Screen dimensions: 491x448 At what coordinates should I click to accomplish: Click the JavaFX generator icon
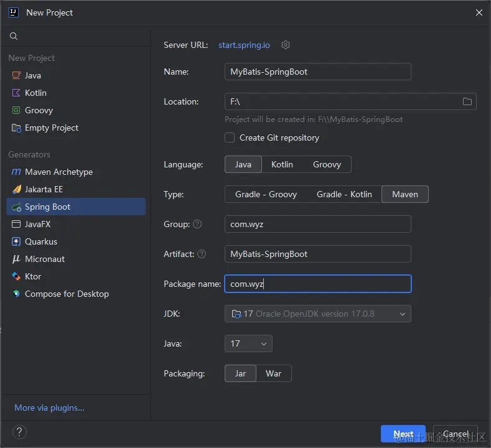(x=16, y=224)
